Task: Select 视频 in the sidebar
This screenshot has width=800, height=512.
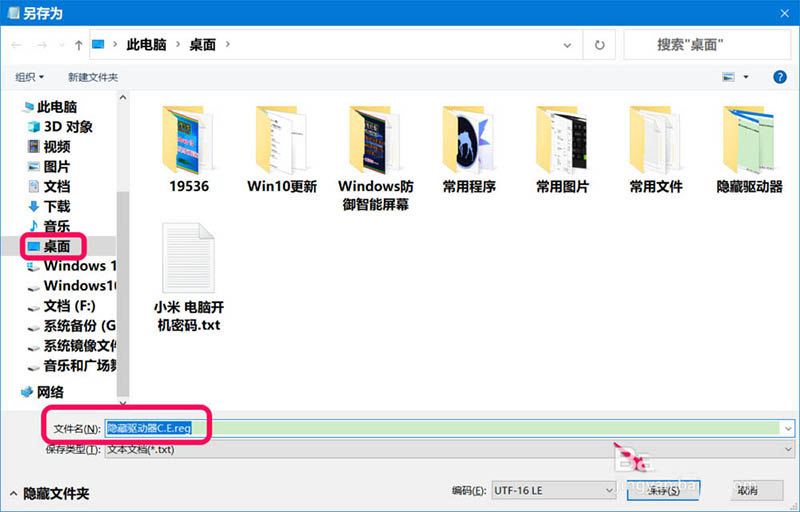Action: 49,147
